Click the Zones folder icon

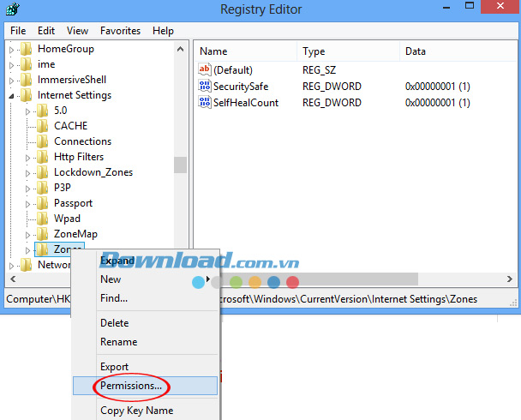pyautogui.click(x=43, y=249)
